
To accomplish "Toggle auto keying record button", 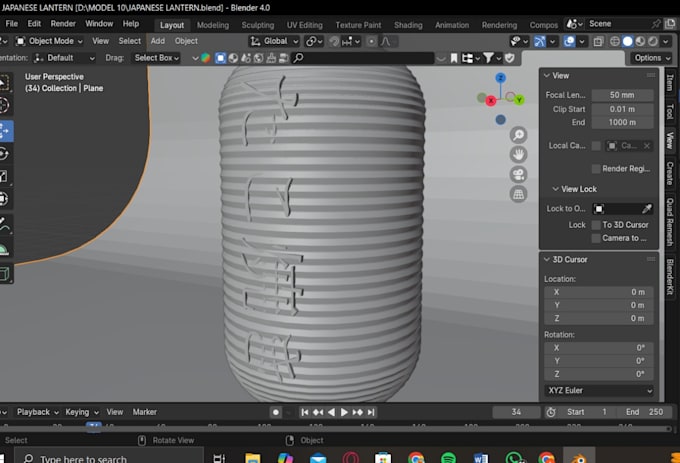I will point(276,412).
